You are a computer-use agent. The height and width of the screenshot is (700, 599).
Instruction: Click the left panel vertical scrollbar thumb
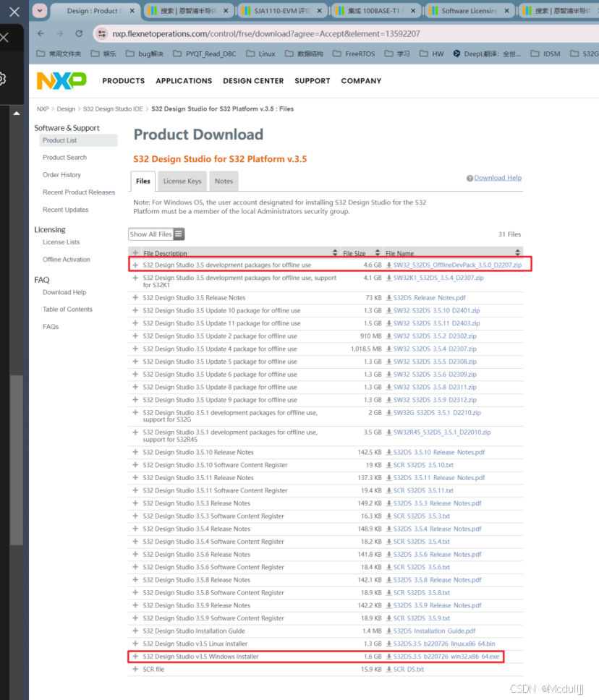tap(17, 460)
